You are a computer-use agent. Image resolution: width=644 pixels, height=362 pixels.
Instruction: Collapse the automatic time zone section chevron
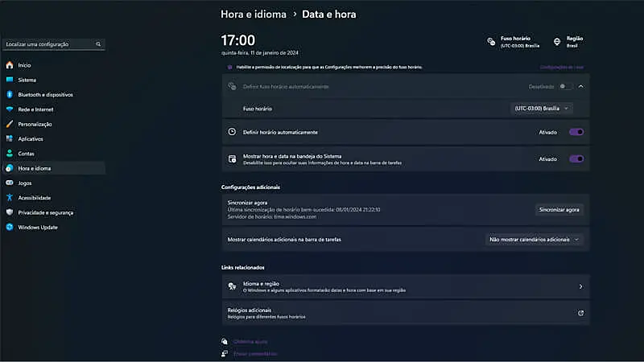tap(580, 86)
